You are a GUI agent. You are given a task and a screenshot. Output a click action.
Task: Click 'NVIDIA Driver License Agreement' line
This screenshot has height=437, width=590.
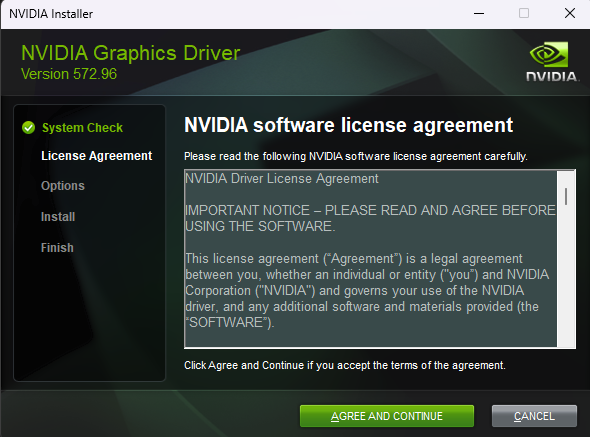coord(282,178)
